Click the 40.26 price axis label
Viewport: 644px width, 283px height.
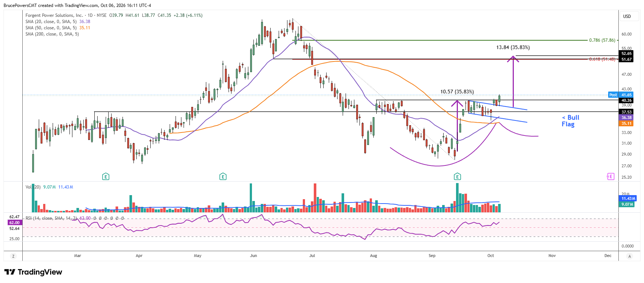pos(626,100)
